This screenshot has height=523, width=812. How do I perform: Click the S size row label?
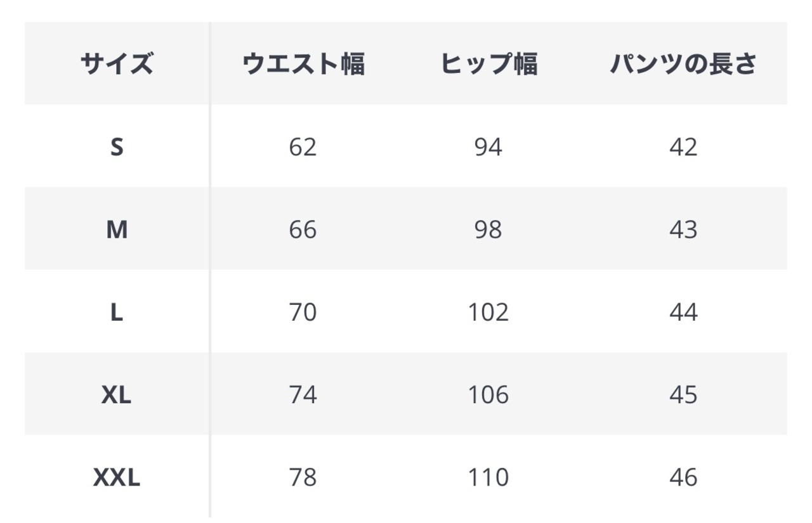(x=117, y=147)
